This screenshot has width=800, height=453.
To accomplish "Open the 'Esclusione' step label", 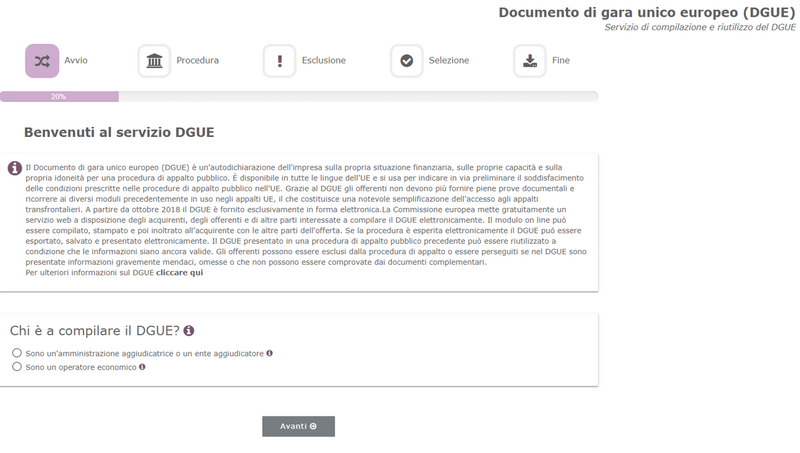I will 323,61.
